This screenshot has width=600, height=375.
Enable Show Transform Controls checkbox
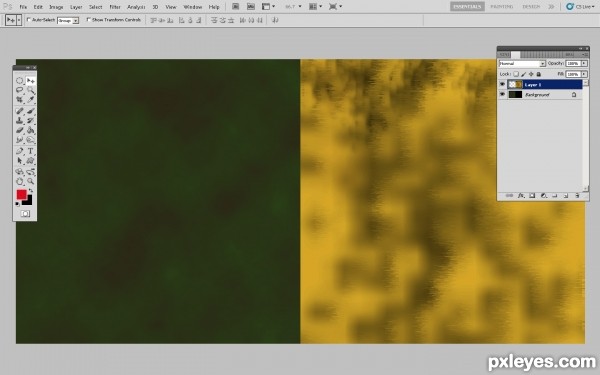tap(89, 20)
